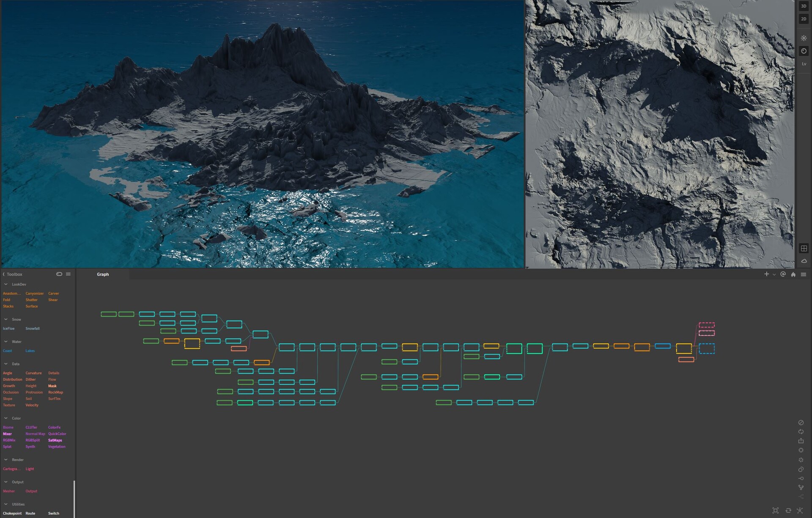
Task: Click the frame-all icon at graph bottom
Action: [x=775, y=510]
